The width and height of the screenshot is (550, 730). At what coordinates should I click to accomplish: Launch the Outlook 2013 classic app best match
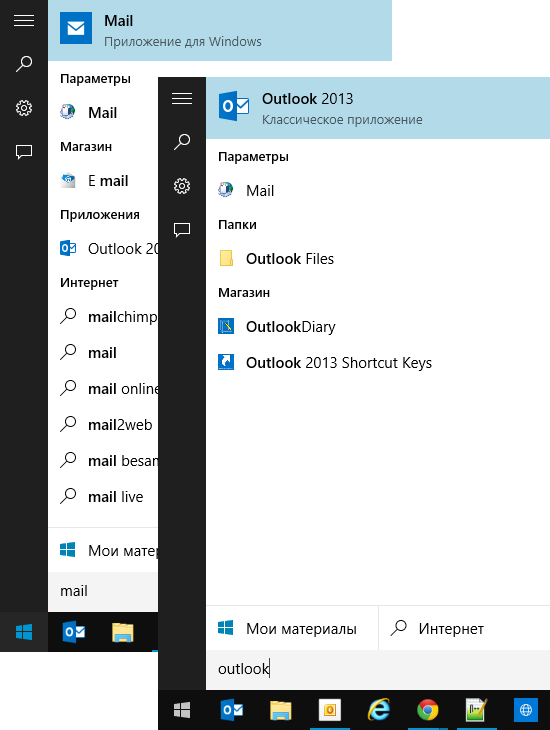coord(378,108)
